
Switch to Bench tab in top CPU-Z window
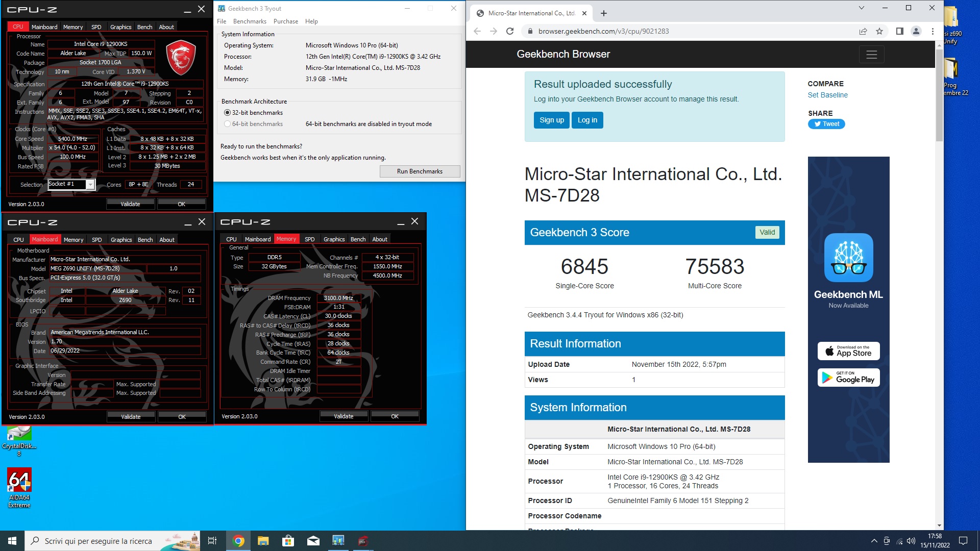(x=144, y=27)
